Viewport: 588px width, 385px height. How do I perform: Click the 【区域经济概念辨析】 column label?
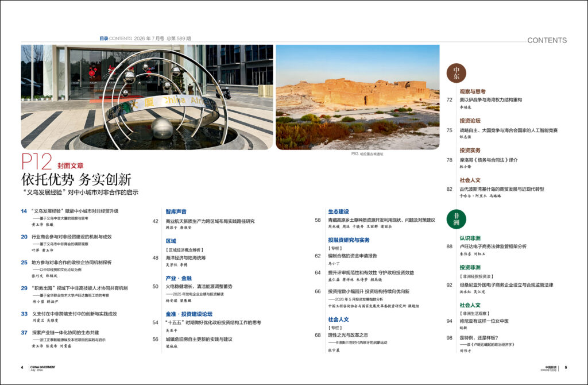(x=184, y=250)
